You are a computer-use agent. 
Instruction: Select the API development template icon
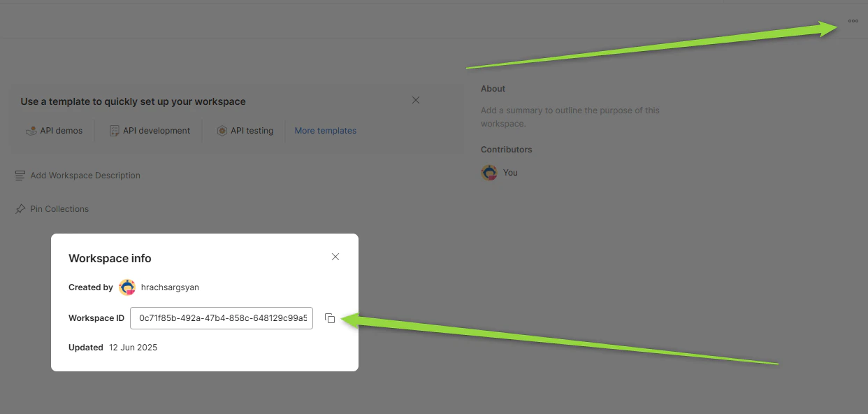(113, 130)
